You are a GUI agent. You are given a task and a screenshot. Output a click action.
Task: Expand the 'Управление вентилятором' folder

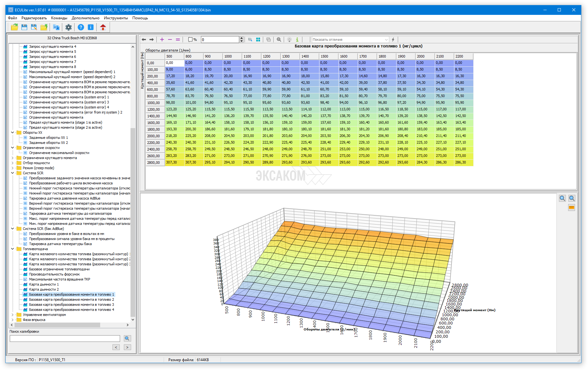[13, 315]
